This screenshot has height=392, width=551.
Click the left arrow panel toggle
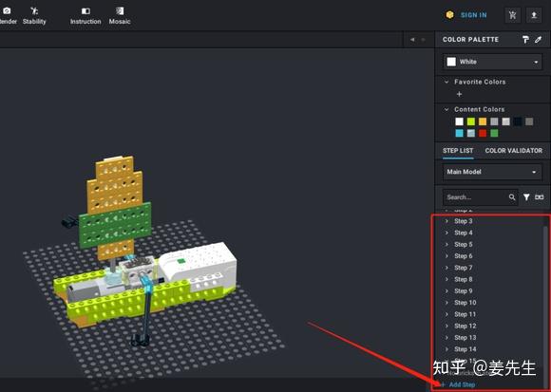[412, 40]
